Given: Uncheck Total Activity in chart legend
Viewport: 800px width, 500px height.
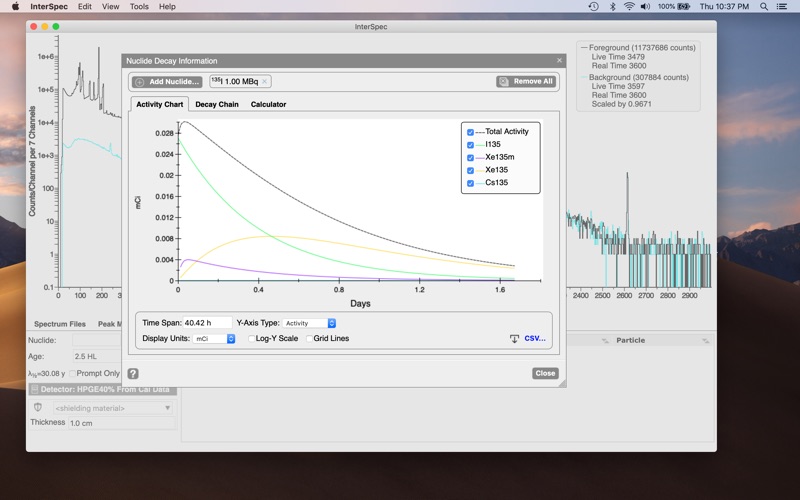Looking at the screenshot, I should coord(470,132).
